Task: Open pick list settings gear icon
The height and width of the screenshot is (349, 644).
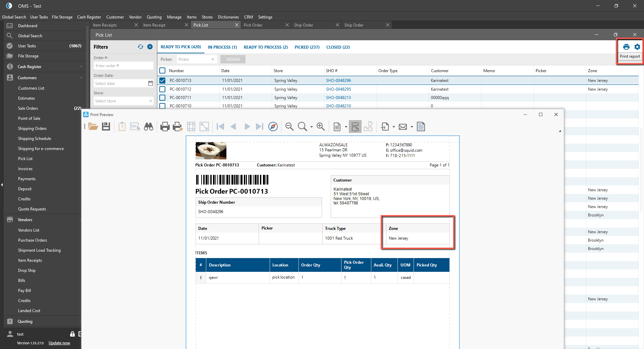Action: [x=637, y=47]
